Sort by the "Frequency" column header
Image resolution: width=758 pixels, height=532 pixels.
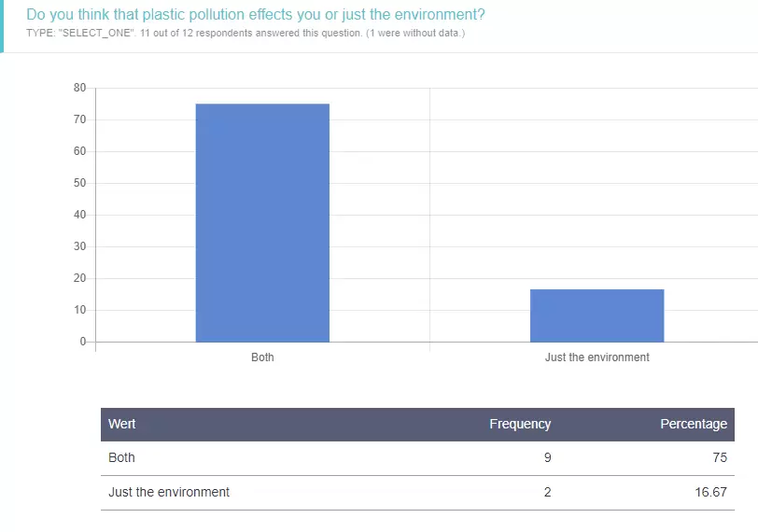(520, 424)
